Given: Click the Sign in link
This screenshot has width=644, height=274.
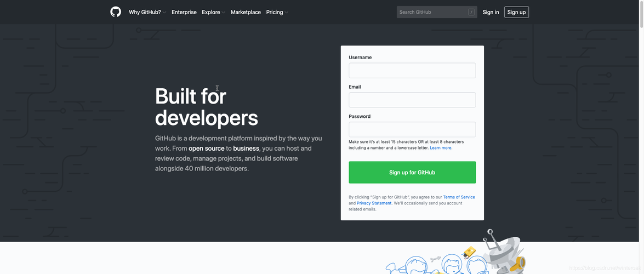Looking at the screenshot, I should pos(491,12).
